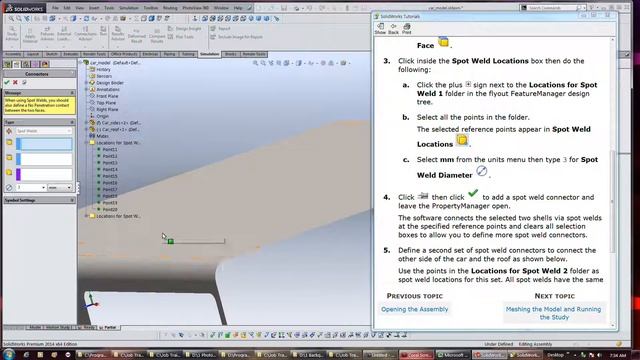The width and height of the screenshot is (640, 360).
Task: Select Point11 in the tree
Action: pos(109,149)
